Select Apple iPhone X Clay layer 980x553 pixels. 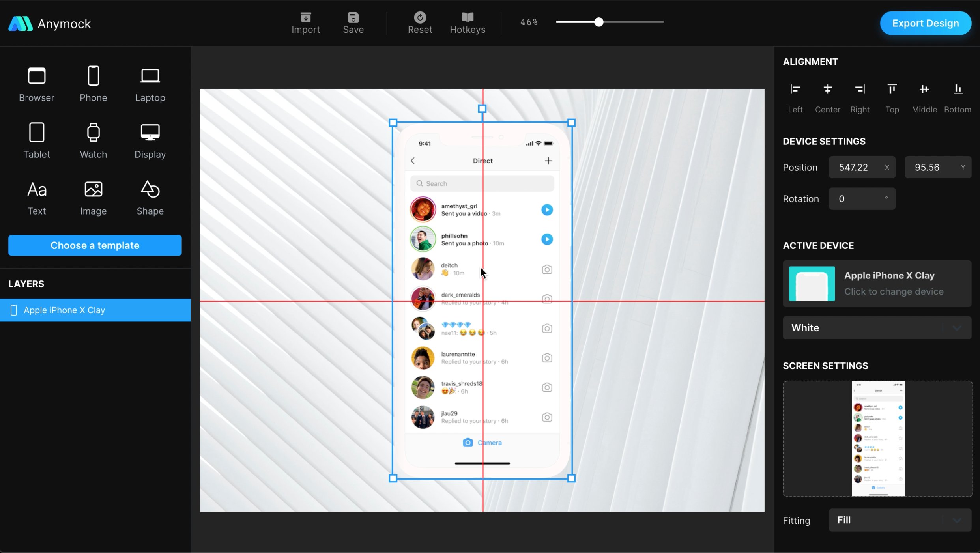click(95, 310)
